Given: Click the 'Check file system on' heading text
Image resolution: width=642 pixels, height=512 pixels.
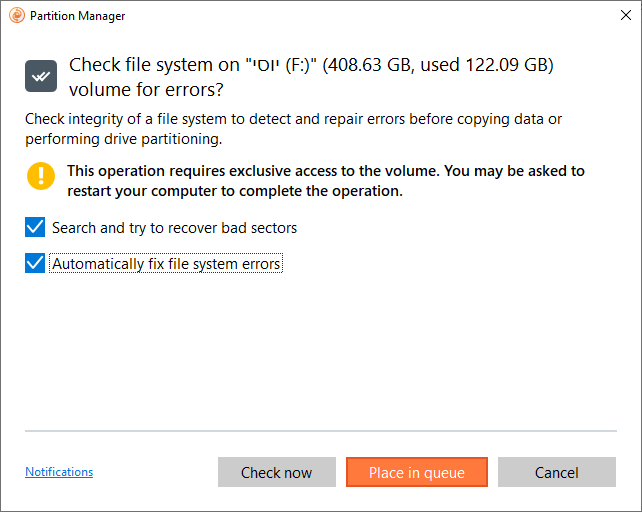Looking at the screenshot, I should tap(154, 65).
